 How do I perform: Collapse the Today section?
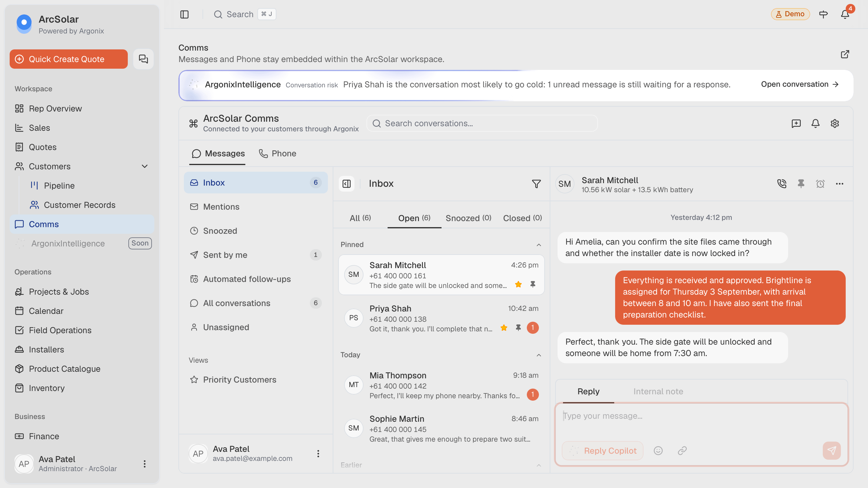point(539,355)
